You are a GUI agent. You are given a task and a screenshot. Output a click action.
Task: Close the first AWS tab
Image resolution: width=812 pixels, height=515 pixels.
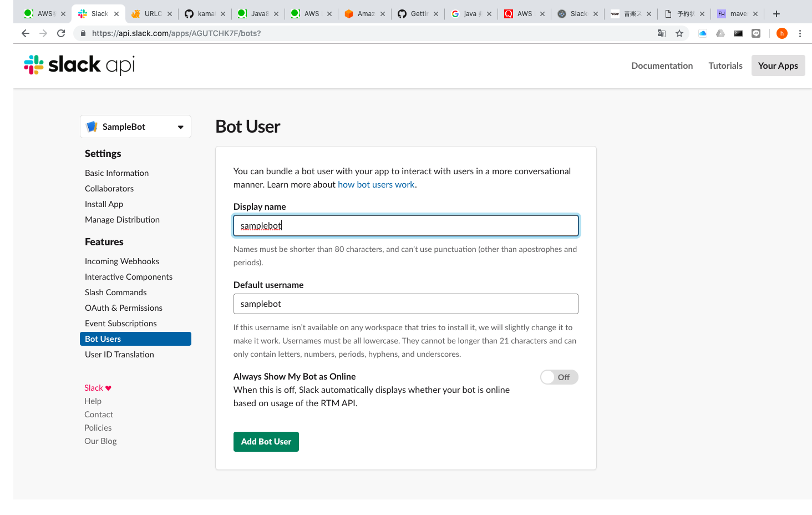coord(63,14)
